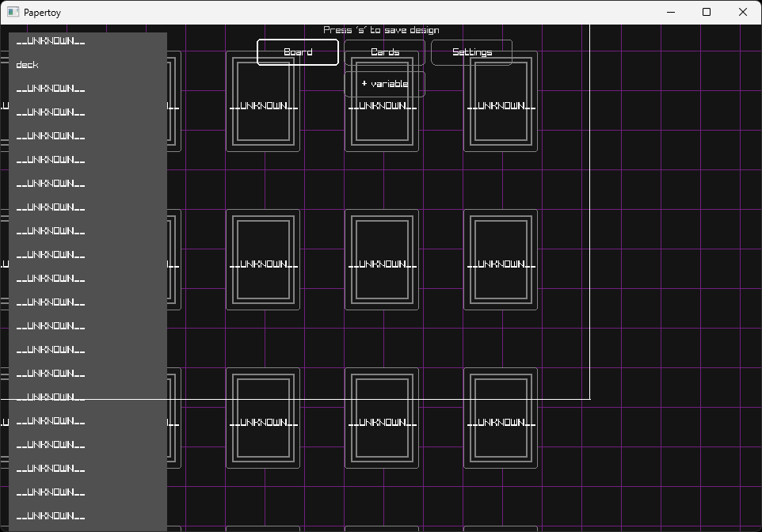The width and height of the screenshot is (762, 532).
Task: Click the '+ variable' button
Action: coord(384,84)
